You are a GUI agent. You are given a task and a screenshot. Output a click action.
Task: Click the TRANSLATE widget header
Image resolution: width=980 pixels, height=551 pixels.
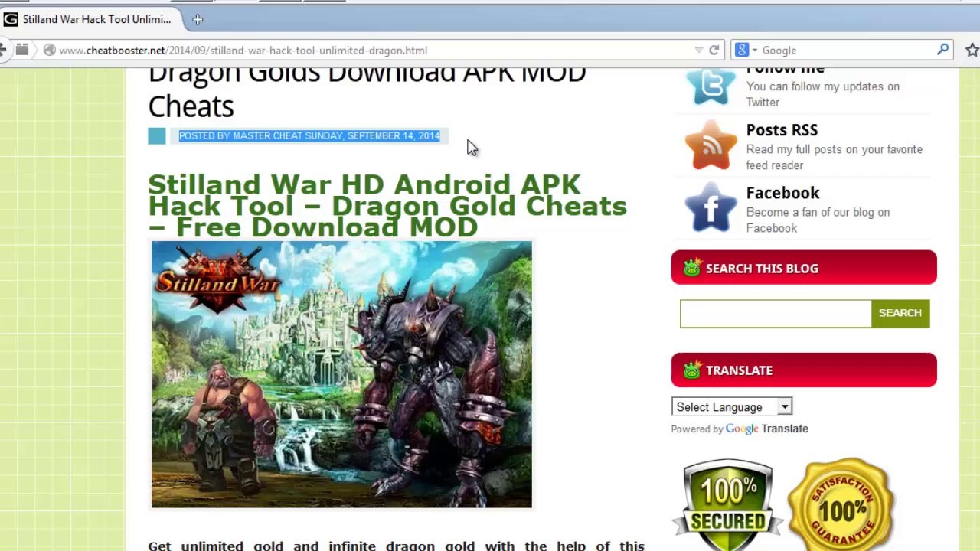click(x=804, y=370)
